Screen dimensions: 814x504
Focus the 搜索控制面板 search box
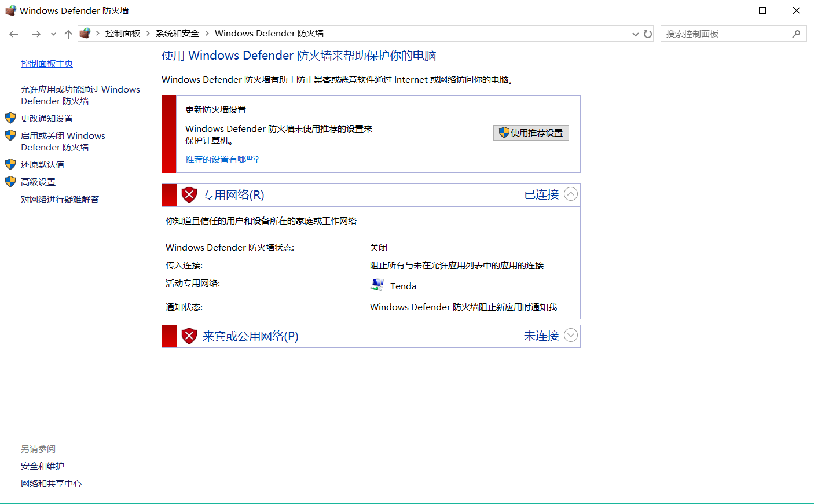click(734, 34)
